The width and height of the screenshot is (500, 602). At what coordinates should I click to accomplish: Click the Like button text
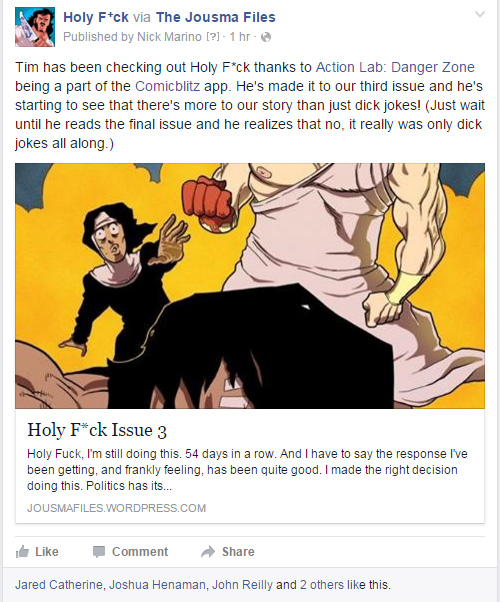click(x=47, y=552)
